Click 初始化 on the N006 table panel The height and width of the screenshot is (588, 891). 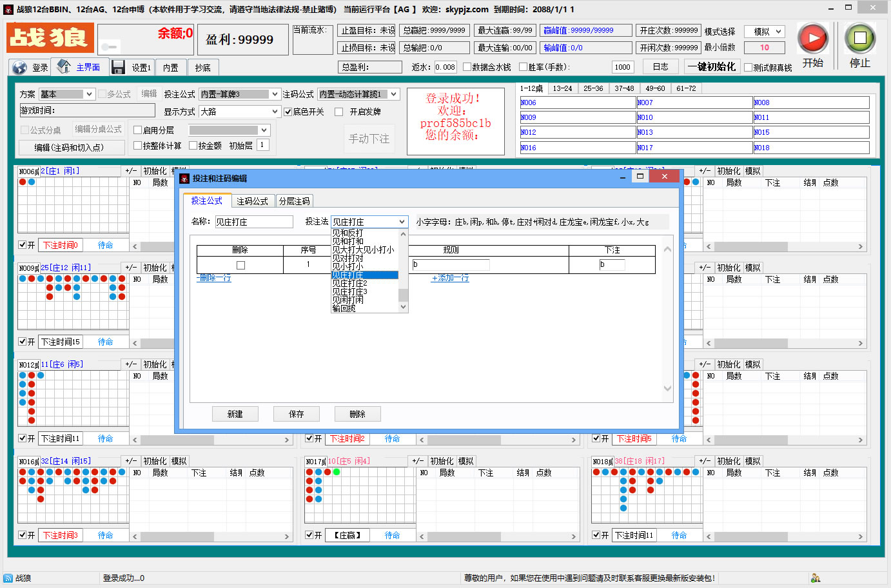(x=155, y=170)
